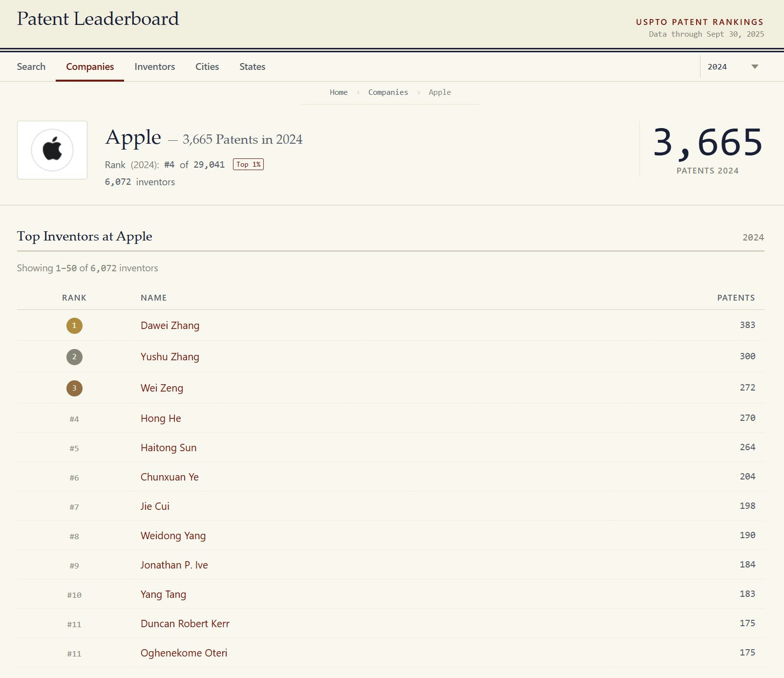Image resolution: width=784 pixels, height=678 pixels.
Task: Click the #5 rank label for Haitong Sun
Action: 74,448
